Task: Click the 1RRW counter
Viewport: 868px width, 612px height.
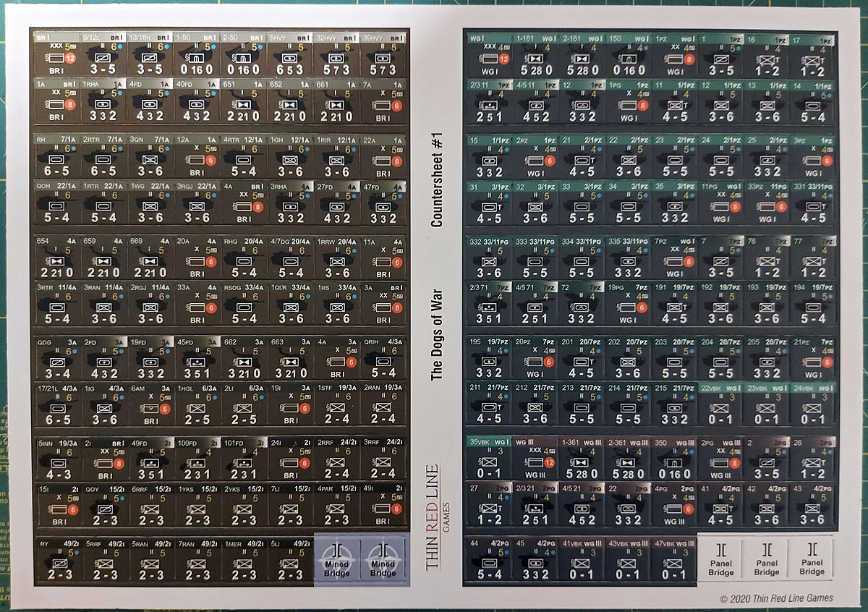Action: point(336,258)
